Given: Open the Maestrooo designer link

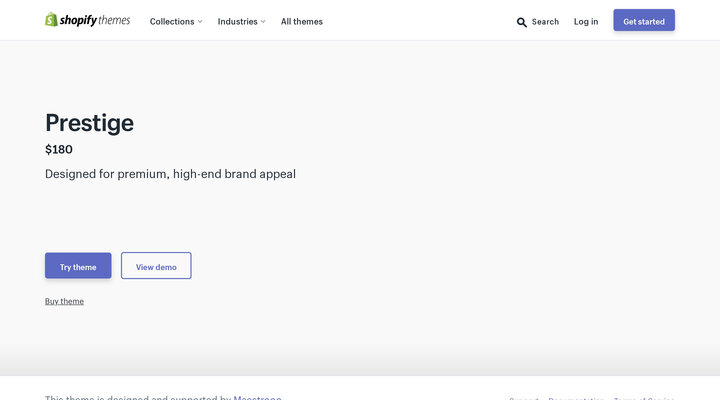Looking at the screenshot, I should coord(257,397).
